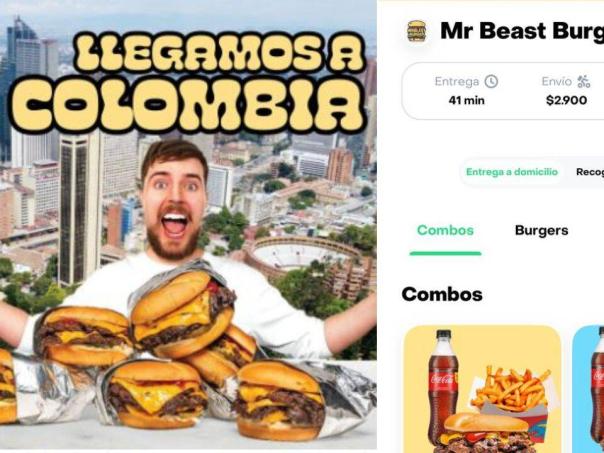The width and height of the screenshot is (604, 453).
Task: Click the 41 min delivery time
Action: click(x=466, y=101)
